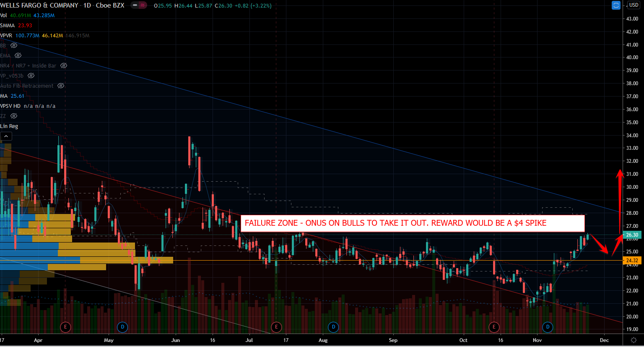Change the 1D chart interval
The image size is (644, 347).
[87, 5]
